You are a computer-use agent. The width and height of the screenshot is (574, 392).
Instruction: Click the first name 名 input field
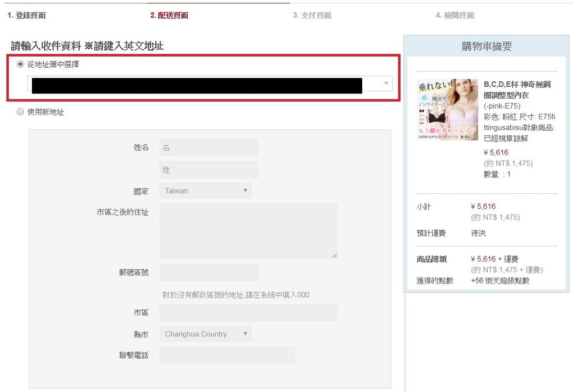pos(209,148)
